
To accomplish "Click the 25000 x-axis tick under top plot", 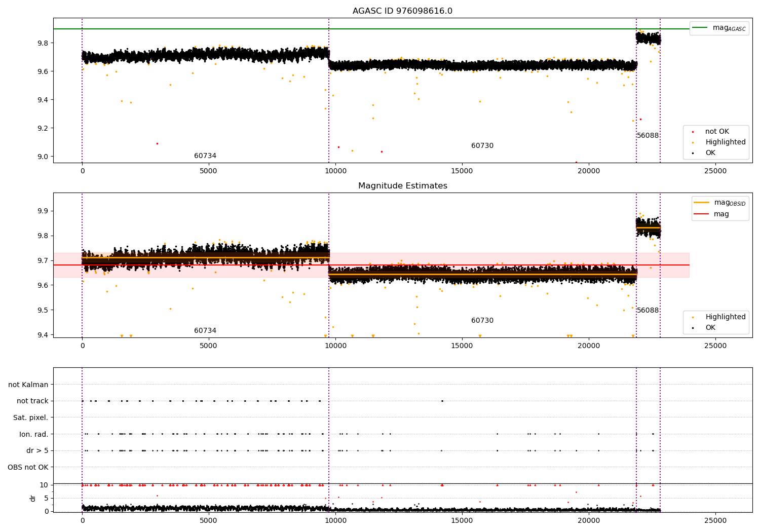I will pos(715,171).
